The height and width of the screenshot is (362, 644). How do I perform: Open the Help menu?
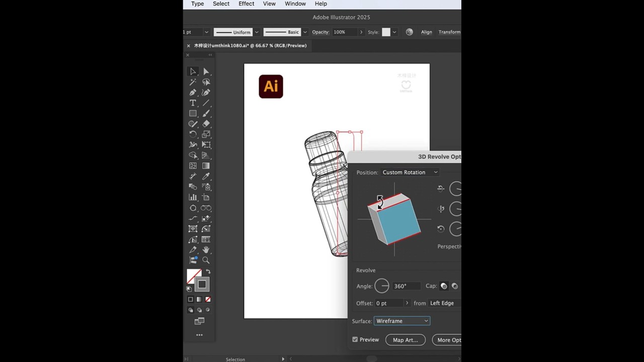click(321, 4)
